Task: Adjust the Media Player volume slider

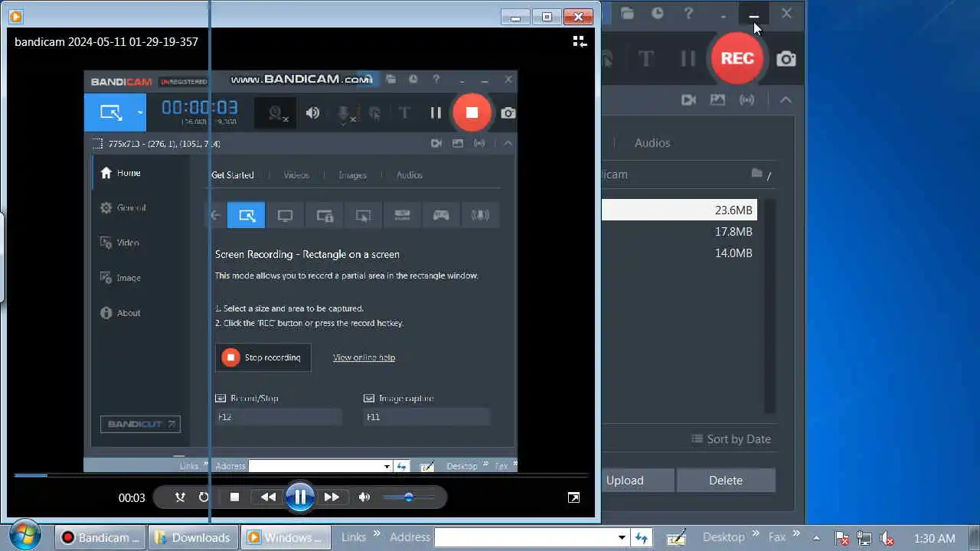Action: pos(409,497)
